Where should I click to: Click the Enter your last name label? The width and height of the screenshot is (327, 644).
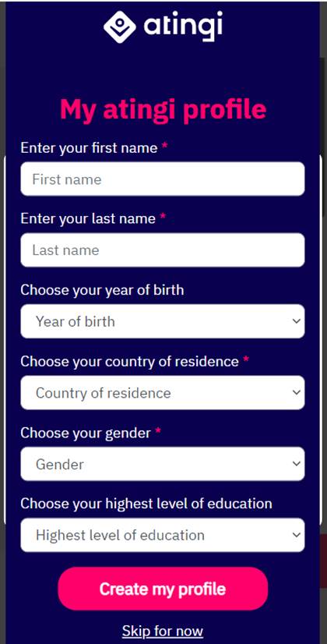coord(88,219)
